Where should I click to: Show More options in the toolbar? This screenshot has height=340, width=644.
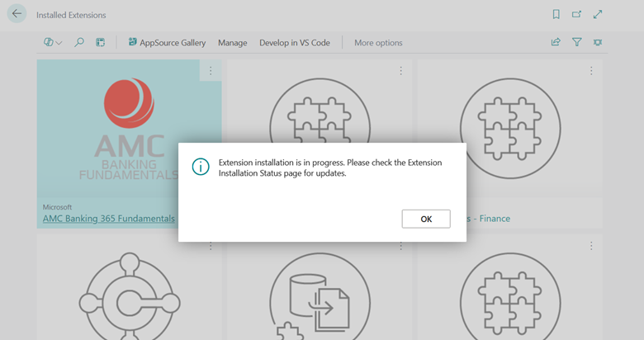[x=378, y=42]
